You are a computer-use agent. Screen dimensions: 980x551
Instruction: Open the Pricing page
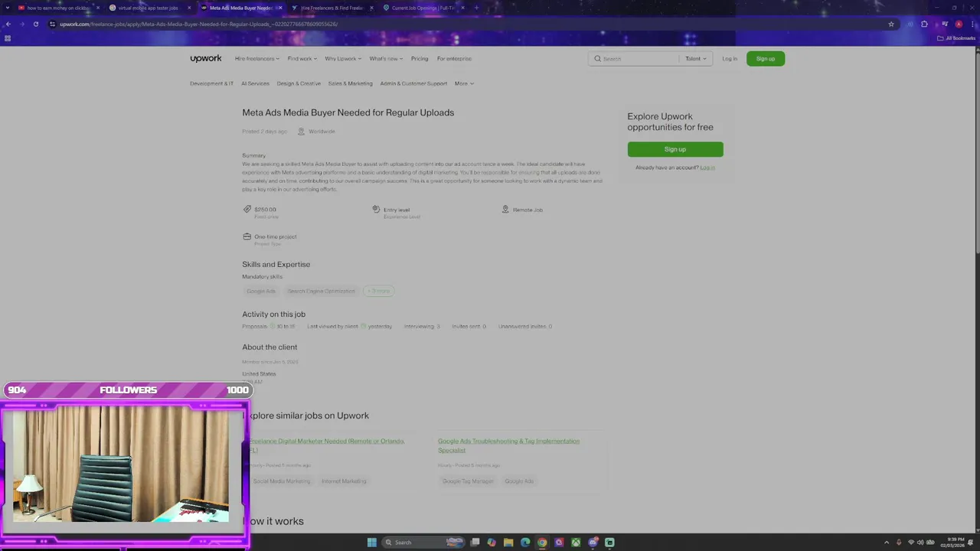click(420, 59)
